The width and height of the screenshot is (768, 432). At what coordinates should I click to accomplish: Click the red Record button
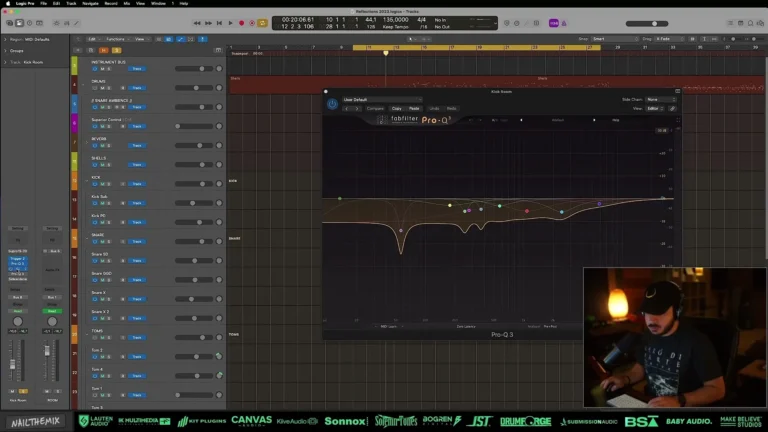(241, 22)
